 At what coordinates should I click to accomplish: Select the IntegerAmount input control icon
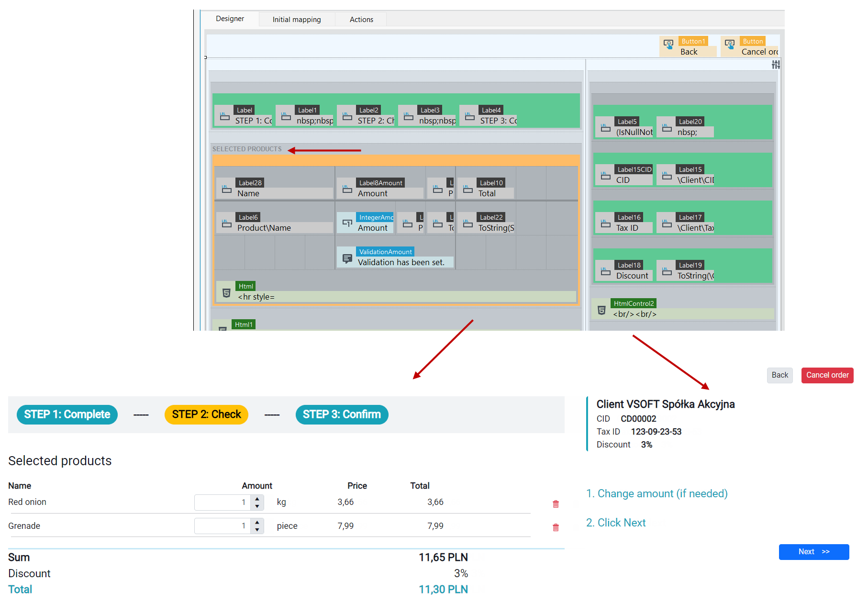click(x=347, y=223)
